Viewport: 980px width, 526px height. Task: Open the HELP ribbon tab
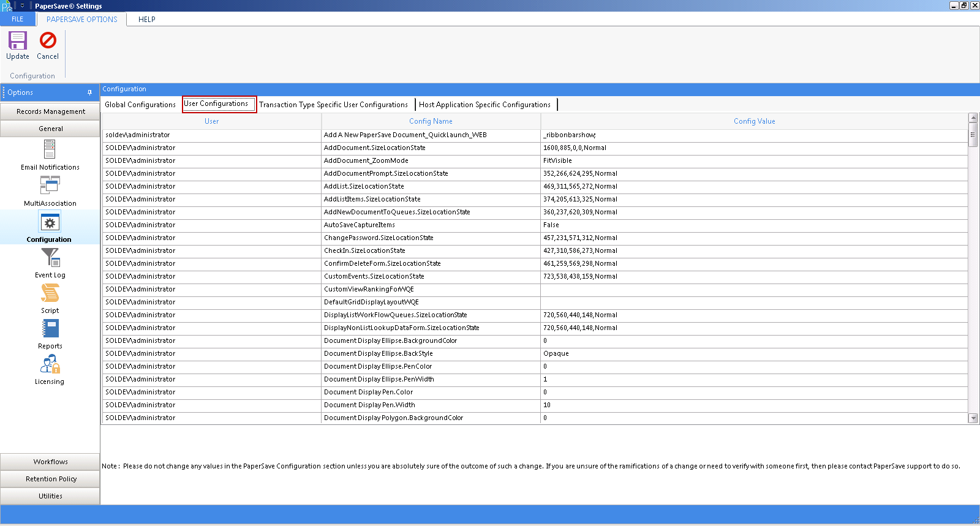coord(147,19)
